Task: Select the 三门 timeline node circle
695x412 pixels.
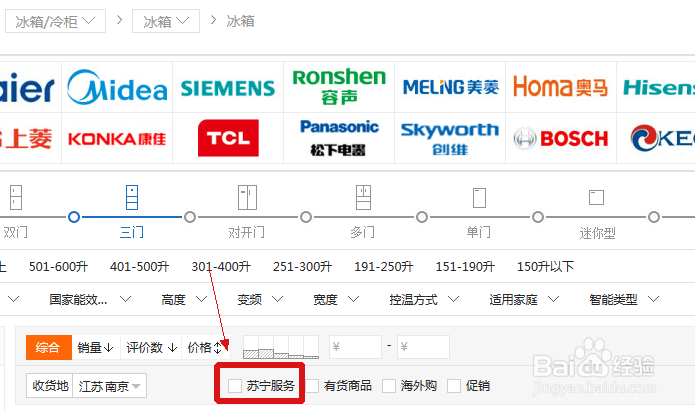Action: point(74,217)
